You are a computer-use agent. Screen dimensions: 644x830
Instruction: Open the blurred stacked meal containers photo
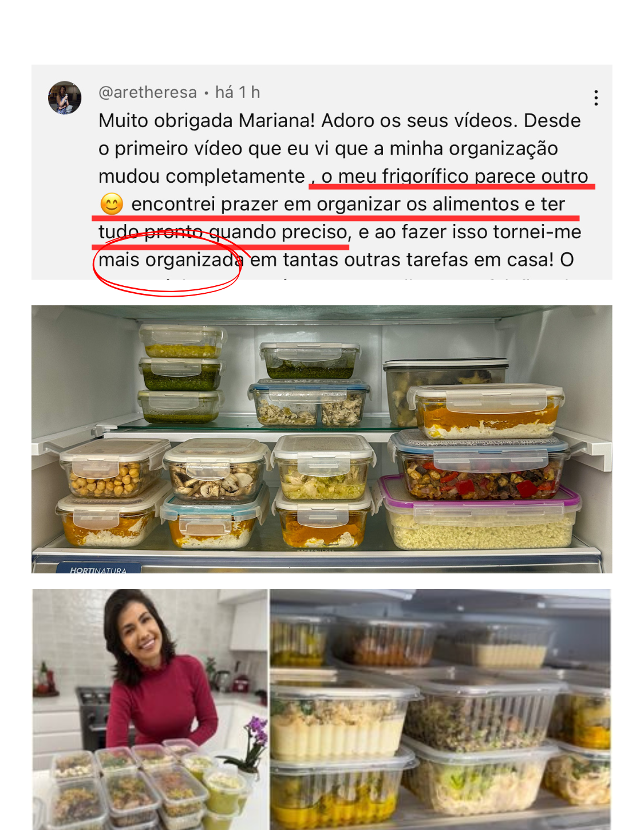click(440, 709)
